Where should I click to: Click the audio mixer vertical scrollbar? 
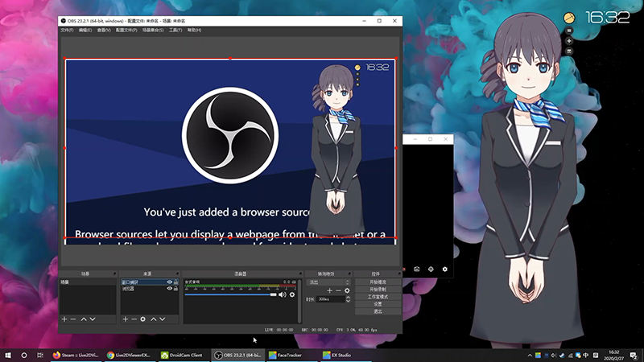(299, 301)
